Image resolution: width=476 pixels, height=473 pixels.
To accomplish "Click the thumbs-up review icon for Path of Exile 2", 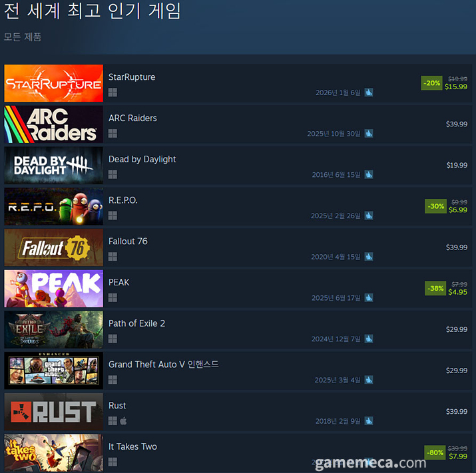I will click(369, 339).
